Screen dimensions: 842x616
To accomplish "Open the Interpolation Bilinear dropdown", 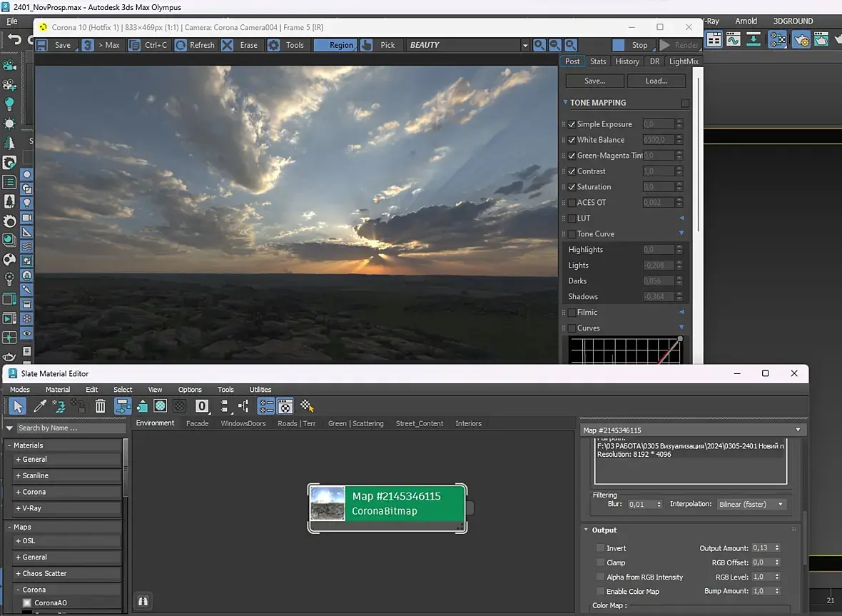I will point(751,504).
